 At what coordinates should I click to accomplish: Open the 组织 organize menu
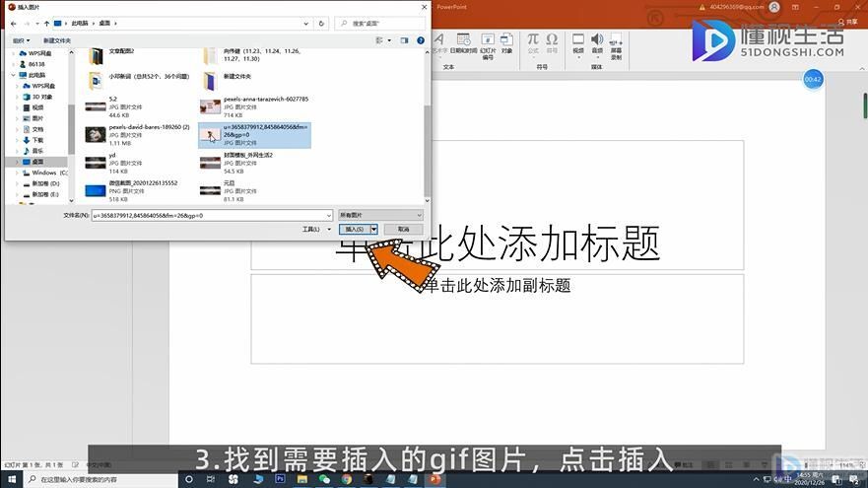coord(21,40)
